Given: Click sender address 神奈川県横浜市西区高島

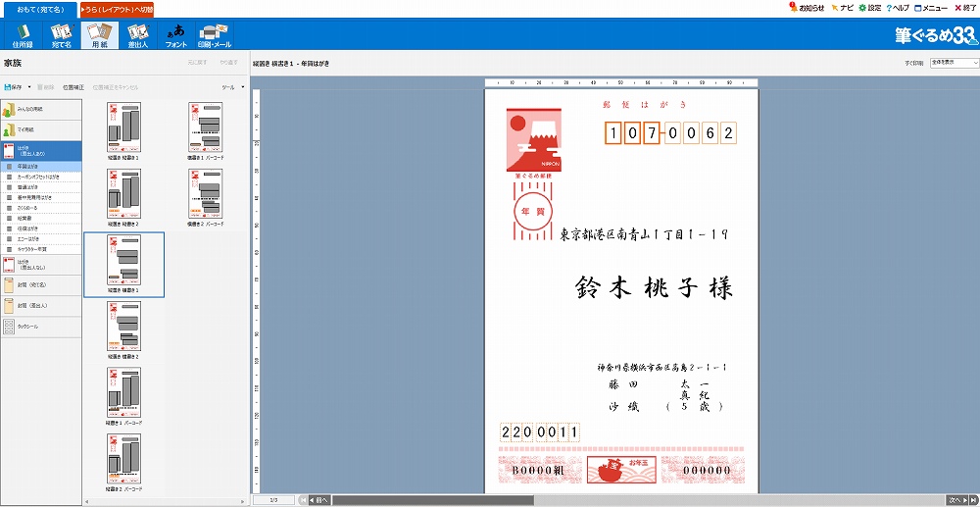Looking at the screenshot, I should [x=661, y=368].
